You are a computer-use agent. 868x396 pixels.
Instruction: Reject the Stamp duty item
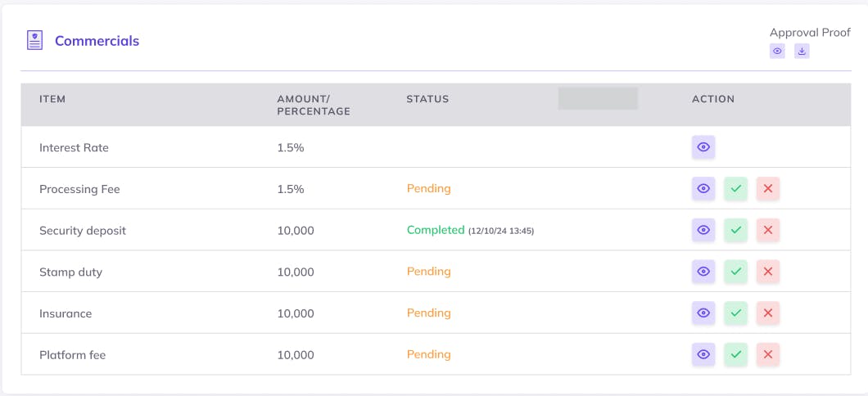[767, 272]
